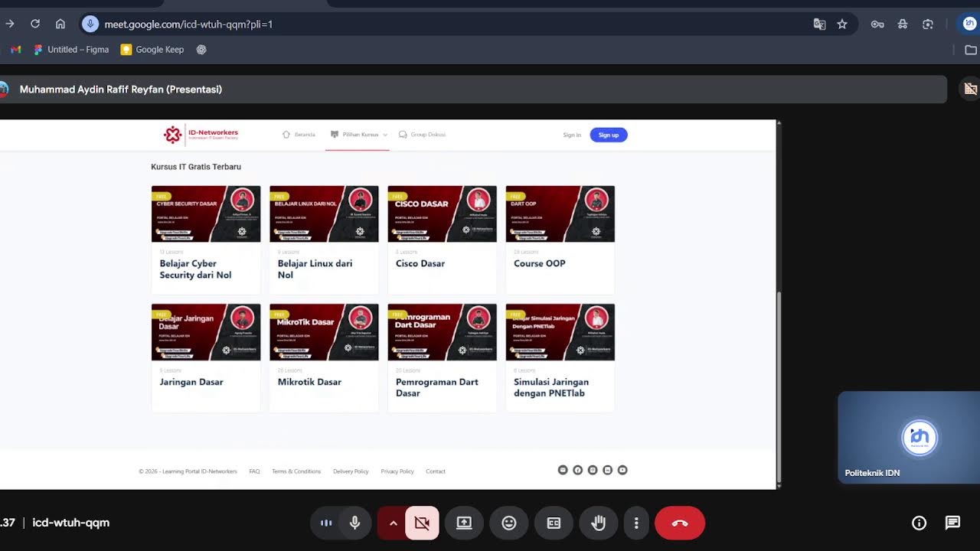This screenshot has height=551, width=980.
Task: Bookmark this tab with star
Action: point(842,24)
